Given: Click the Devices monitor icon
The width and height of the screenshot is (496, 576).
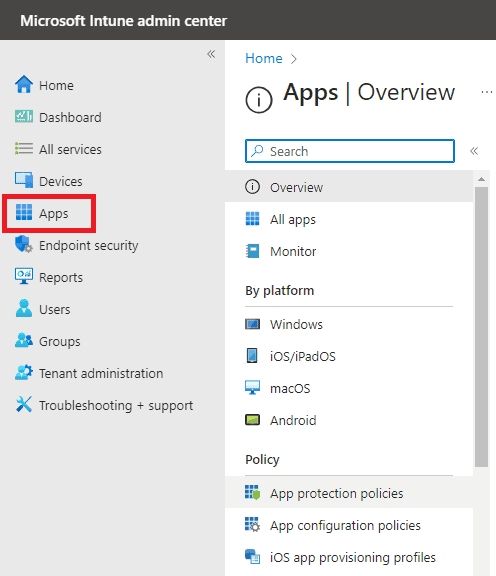Looking at the screenshot, I should click(24, 180).
